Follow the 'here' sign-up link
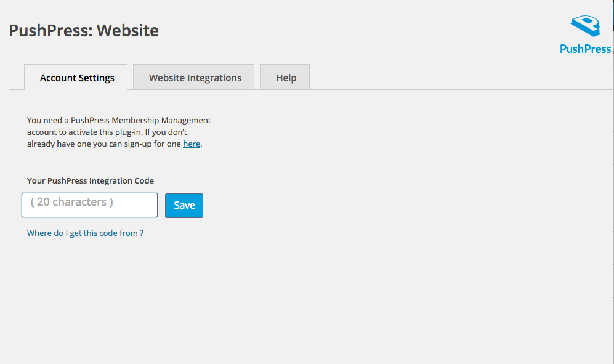Viewport: 614px width, 364px height. coord(192,144)
